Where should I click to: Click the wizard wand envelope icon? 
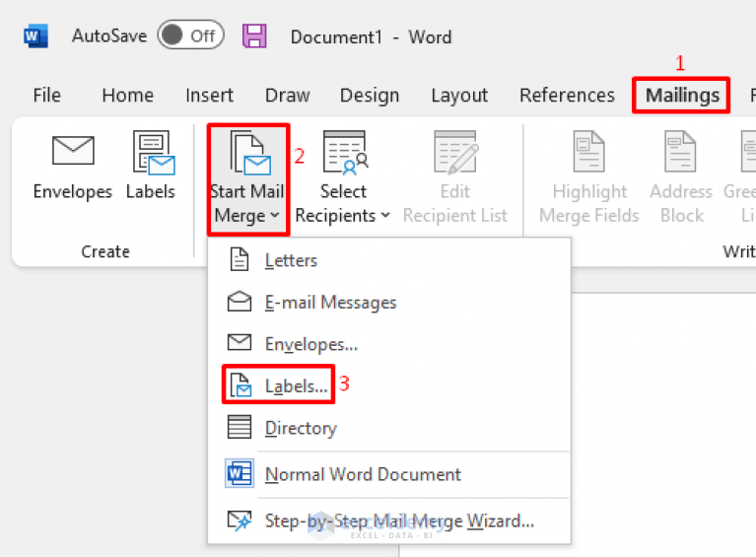(240, 521)
